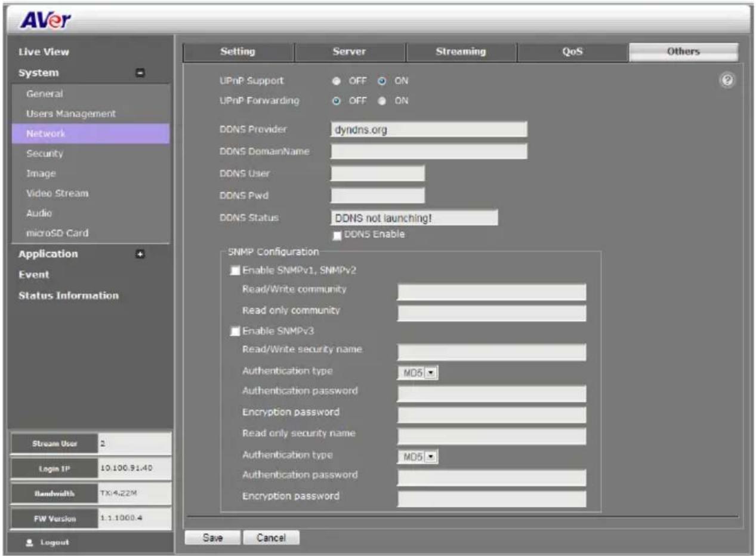Expand the Application menu section
Viewport: 756px width, 556px height.
click(141, 254)
